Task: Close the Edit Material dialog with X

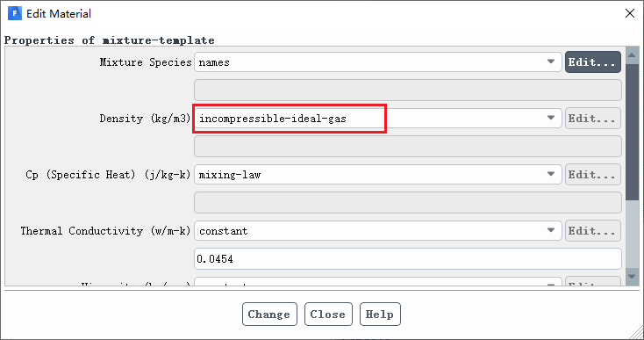Action: [630, 13]
